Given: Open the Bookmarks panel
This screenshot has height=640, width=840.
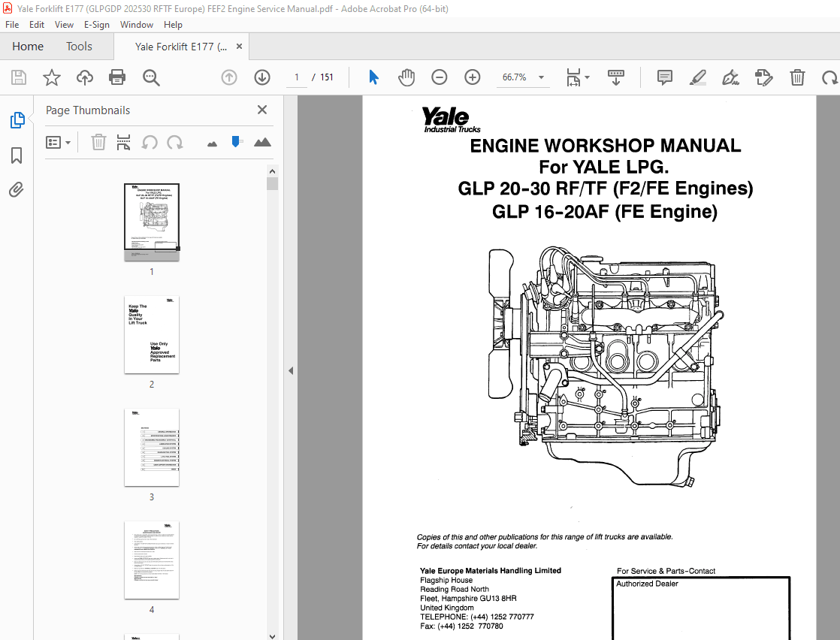Looking at the screenshot, I should point(17,155).
